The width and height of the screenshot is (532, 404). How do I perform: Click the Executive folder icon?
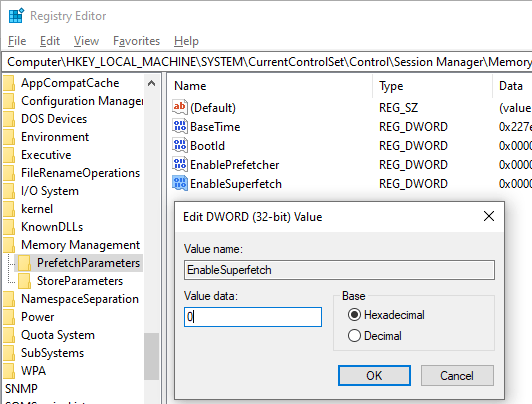coord(9,155)
